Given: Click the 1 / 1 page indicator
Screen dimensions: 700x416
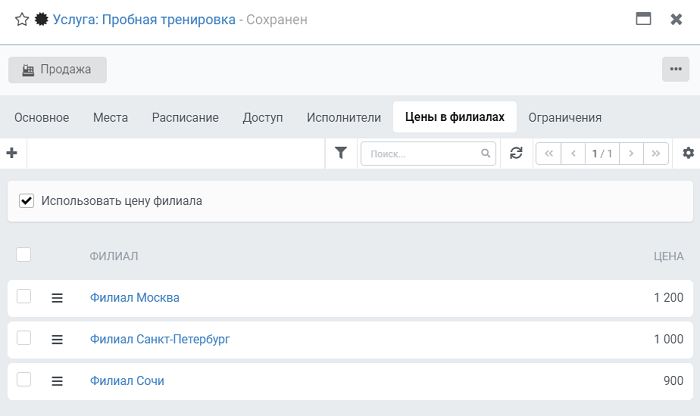Looking at the screenshot, I should click(602, 154).
